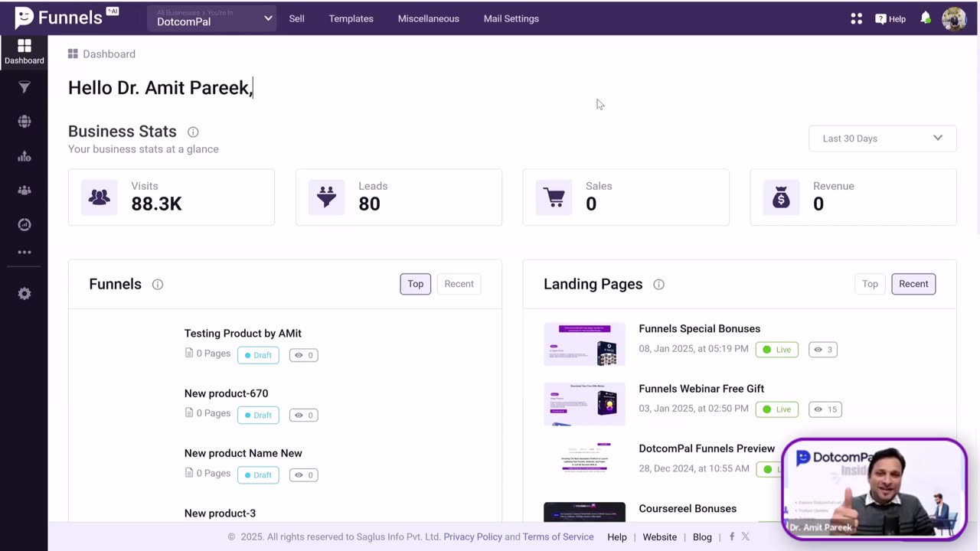
Task: Switch Landing Pages list to Top
Action: tap(871, 284)
